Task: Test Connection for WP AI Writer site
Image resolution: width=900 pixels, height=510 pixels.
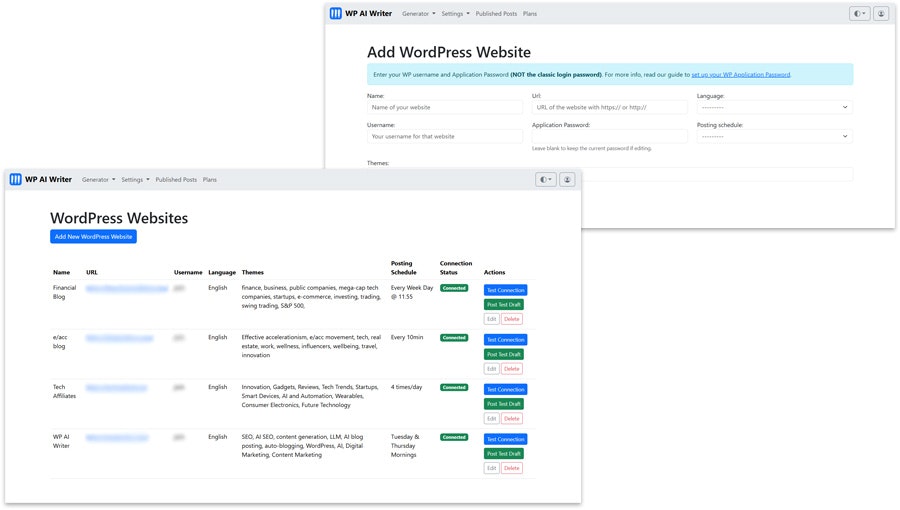Action: [x=505, y=439]
